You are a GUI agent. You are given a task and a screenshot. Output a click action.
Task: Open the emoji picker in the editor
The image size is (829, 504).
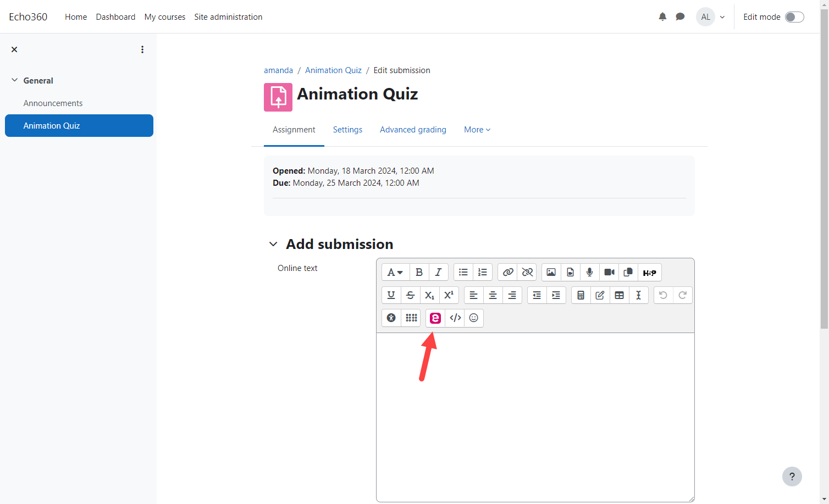[473, 318]
